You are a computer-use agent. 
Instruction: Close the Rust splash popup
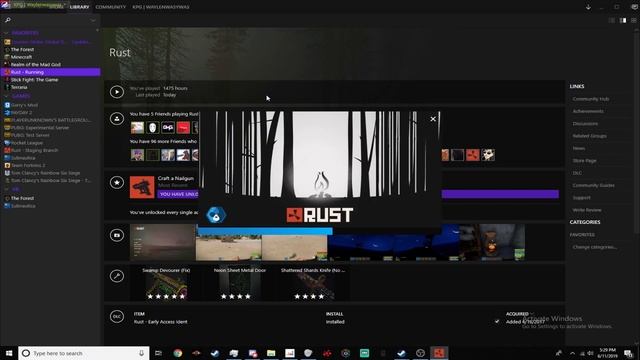click(433, 119)
